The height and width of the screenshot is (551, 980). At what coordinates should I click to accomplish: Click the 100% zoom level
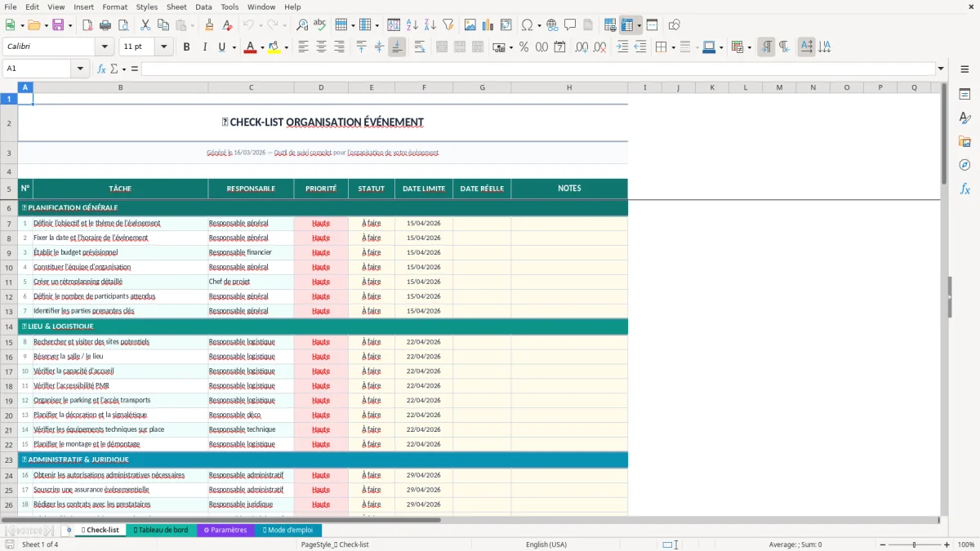pos(965,544)
